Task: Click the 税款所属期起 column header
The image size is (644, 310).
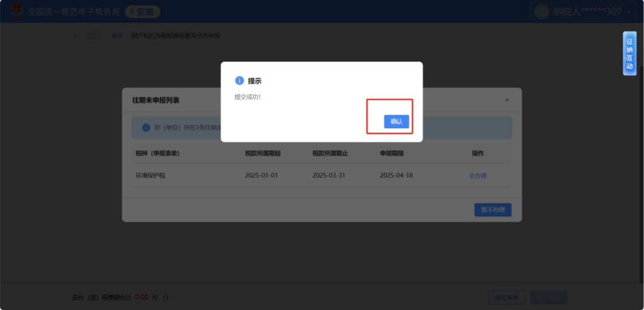Action: [x=263, y=153]
